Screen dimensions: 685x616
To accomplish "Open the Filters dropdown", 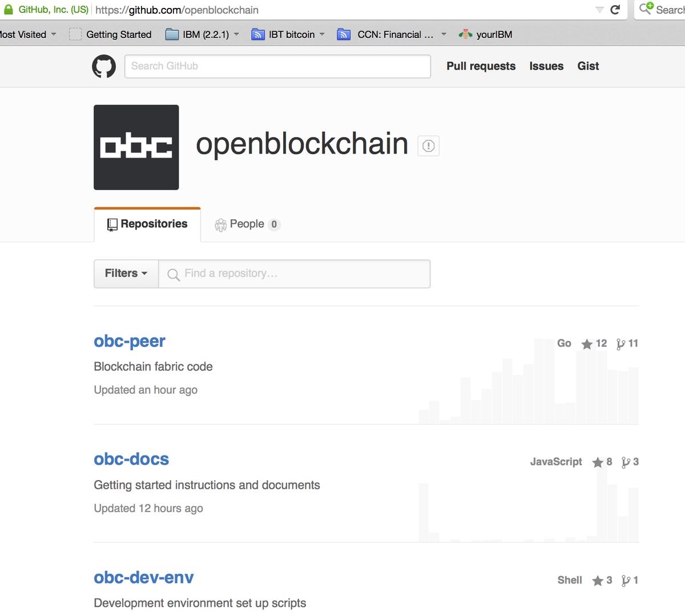I will (126, 273).
